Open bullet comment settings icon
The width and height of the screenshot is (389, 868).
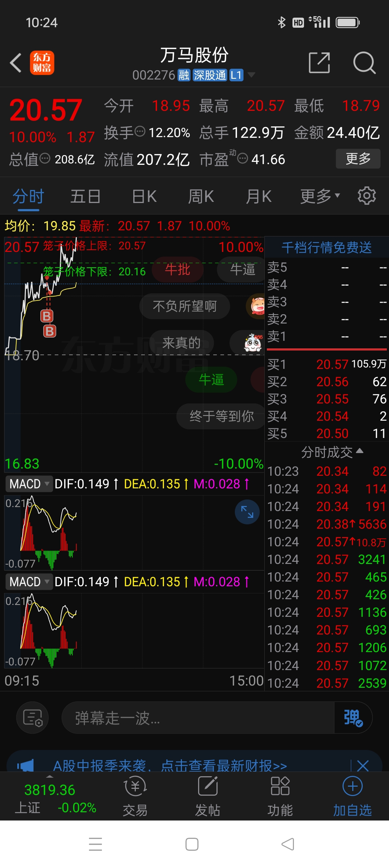pos(32,718)
